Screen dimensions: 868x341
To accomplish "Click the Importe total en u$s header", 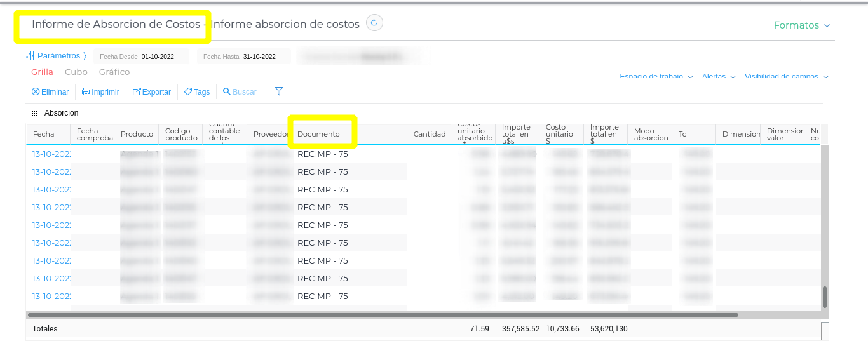I will (x=517, y=134).
